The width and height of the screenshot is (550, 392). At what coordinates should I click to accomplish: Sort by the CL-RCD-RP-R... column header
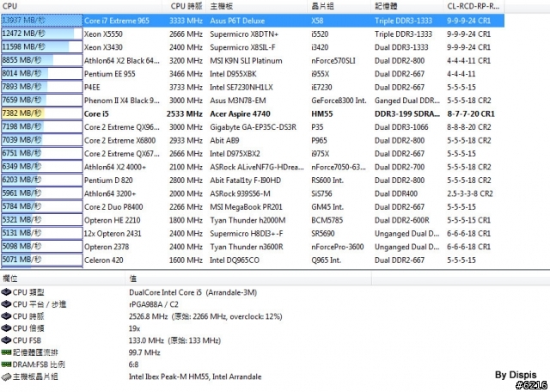point(474,6)
